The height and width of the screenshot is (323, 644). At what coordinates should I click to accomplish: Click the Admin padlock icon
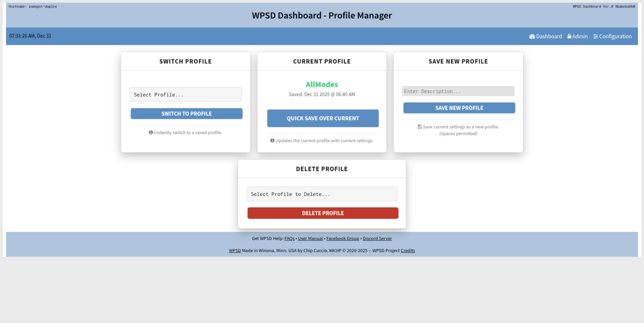[570, 36]
